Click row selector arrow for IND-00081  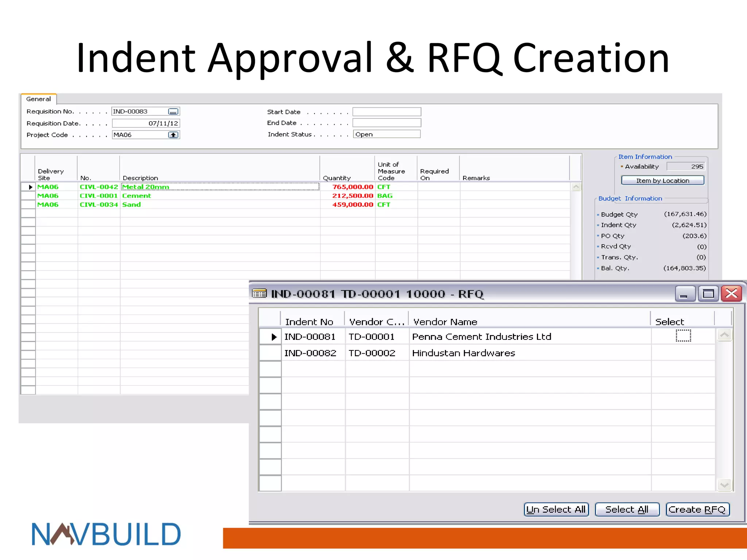[271, 337]
